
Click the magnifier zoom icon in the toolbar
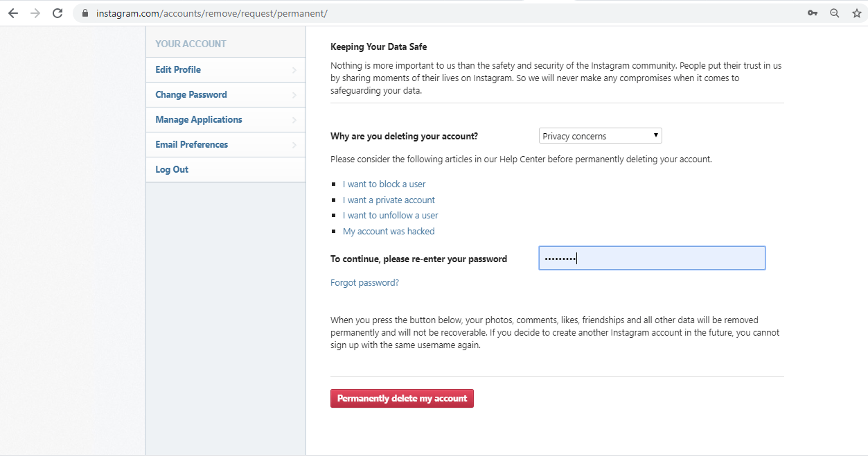[x=834, y=12]
